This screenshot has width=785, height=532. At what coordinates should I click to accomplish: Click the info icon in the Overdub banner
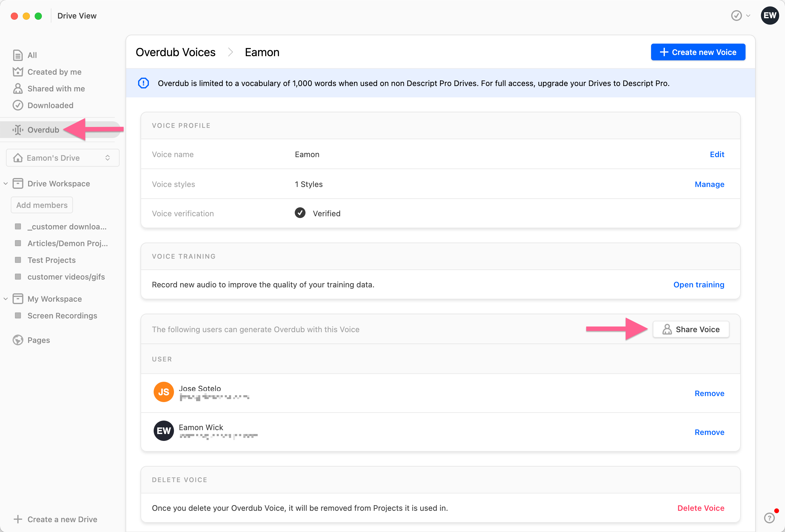click(x=143, y=83)
